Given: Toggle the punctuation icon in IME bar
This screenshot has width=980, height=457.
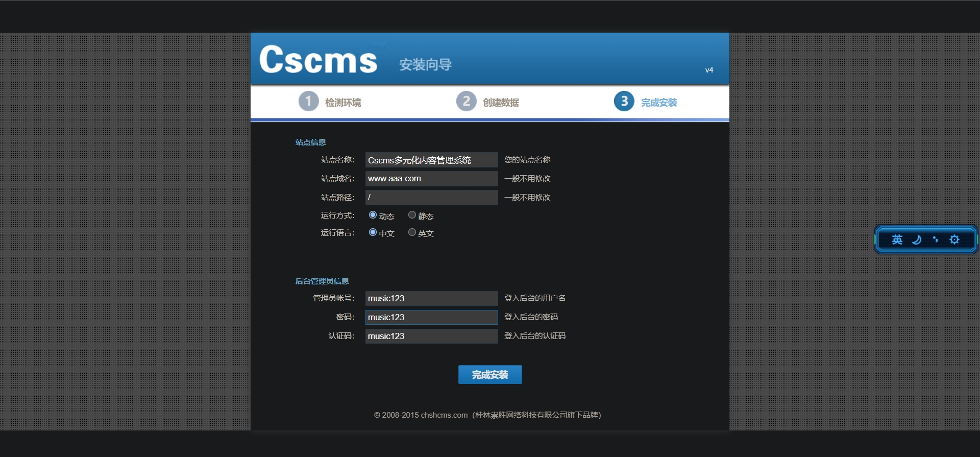Looking at the screenshot, I should click(935, 239).
